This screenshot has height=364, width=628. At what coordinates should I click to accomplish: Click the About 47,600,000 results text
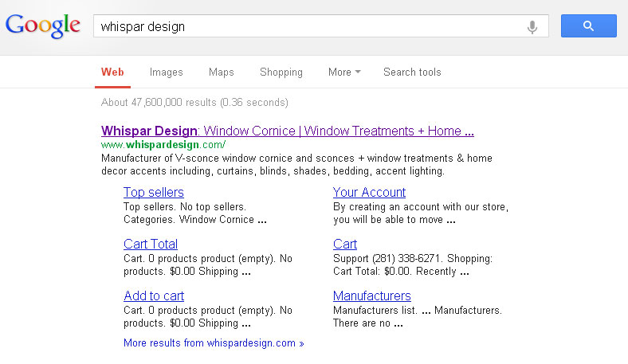click(194, 103)
